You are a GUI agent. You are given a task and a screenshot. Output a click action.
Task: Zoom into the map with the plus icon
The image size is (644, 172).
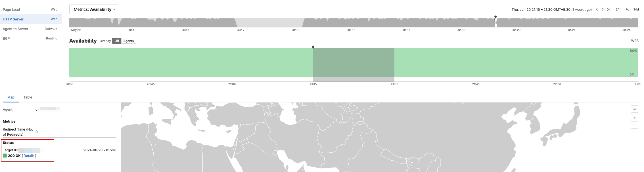click(635, 118)
